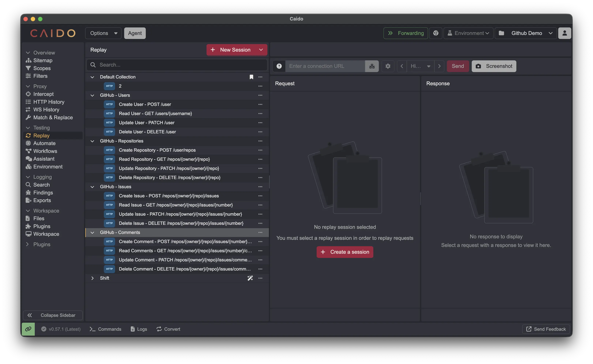This screenshot has width=593, height=364.
Task: Open the sidebar Search page
Action: click(41, 185)
